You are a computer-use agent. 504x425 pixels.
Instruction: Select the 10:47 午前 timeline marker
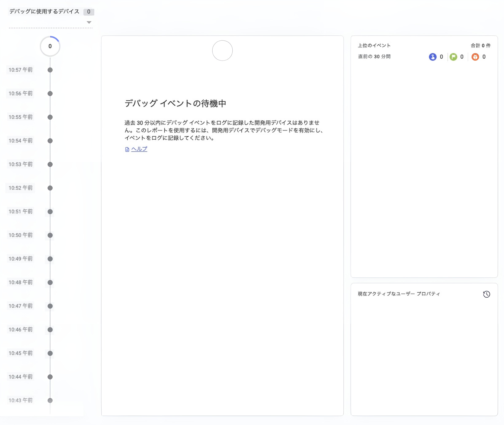(x=50, y=306)
